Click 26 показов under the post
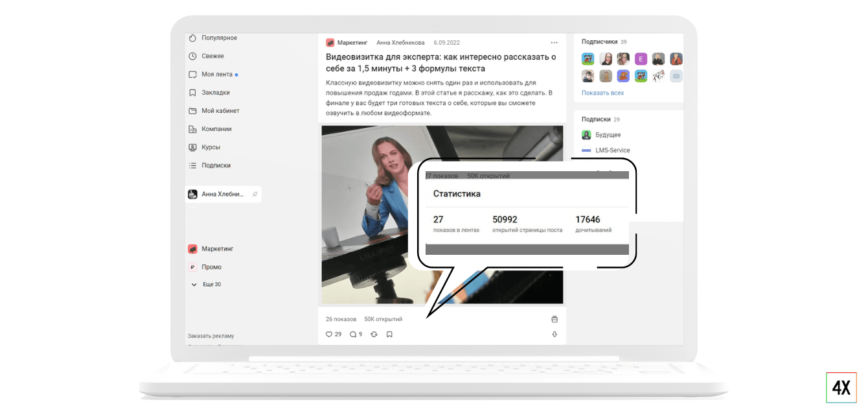This screenshot has width=868, height=415. coord(341,319)
